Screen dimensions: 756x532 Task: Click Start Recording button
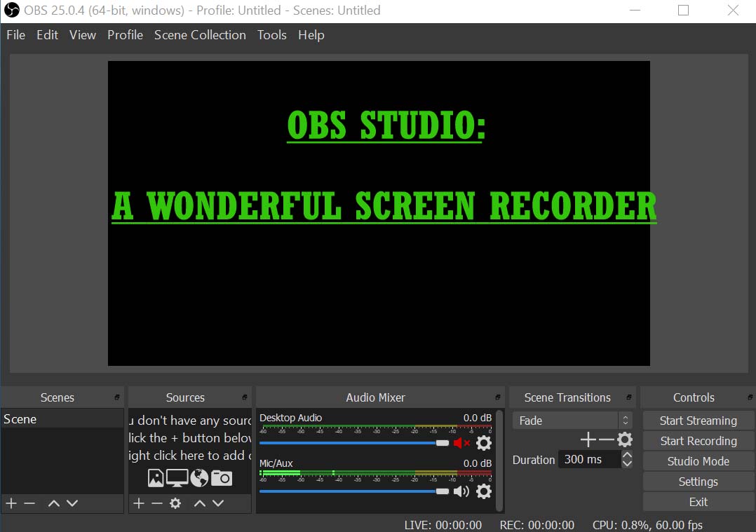[698, 441]
